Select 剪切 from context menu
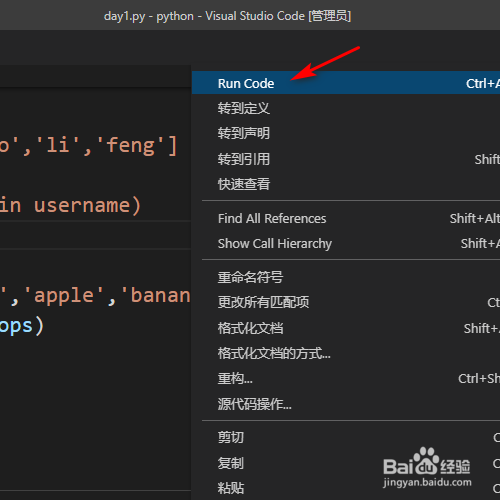Viewport: 500px width, 500px height. point(346,437)
